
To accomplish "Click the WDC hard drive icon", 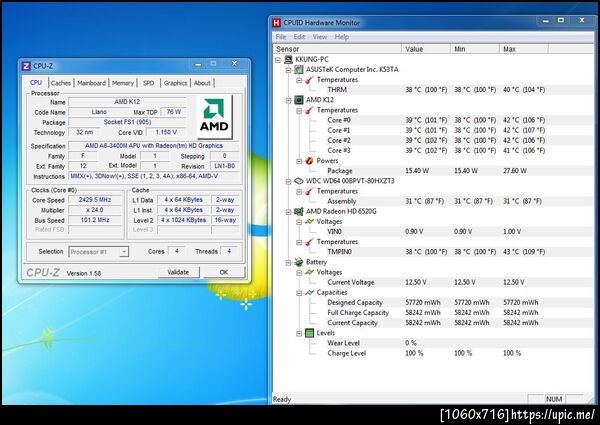I will coord(299,181).
